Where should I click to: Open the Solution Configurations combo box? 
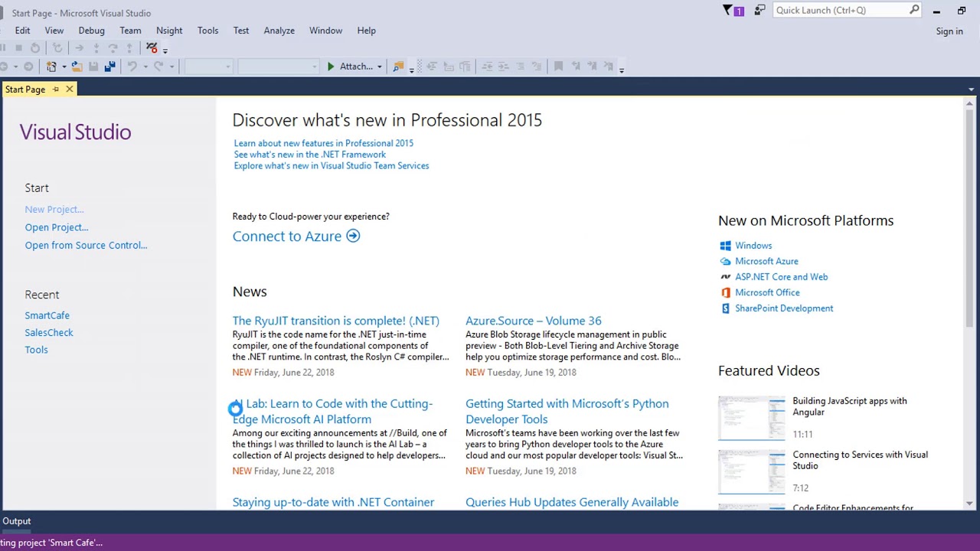tap(209, 67)
